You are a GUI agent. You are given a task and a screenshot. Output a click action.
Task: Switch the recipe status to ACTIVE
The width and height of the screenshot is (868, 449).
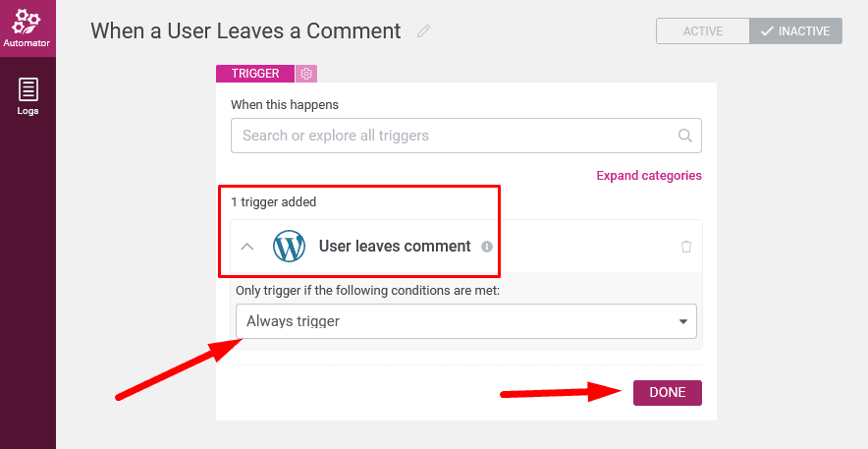coord(702,31)
